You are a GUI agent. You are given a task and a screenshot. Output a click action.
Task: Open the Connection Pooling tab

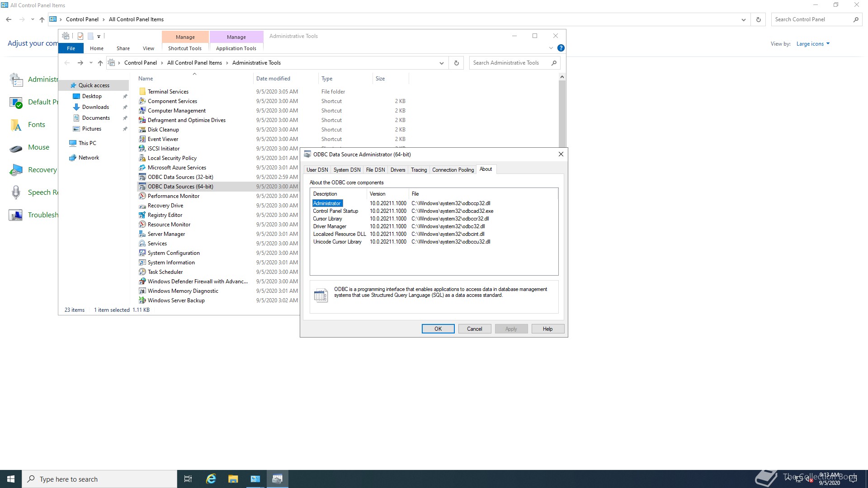coord(453,170)
